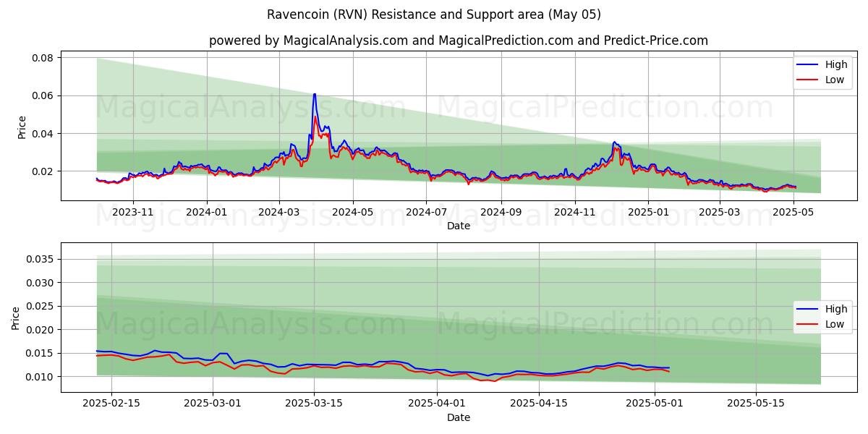Viewport: 868px width, 434px height.
Task: Click the "2024-07" x-axis label
Action: point(427,212)
